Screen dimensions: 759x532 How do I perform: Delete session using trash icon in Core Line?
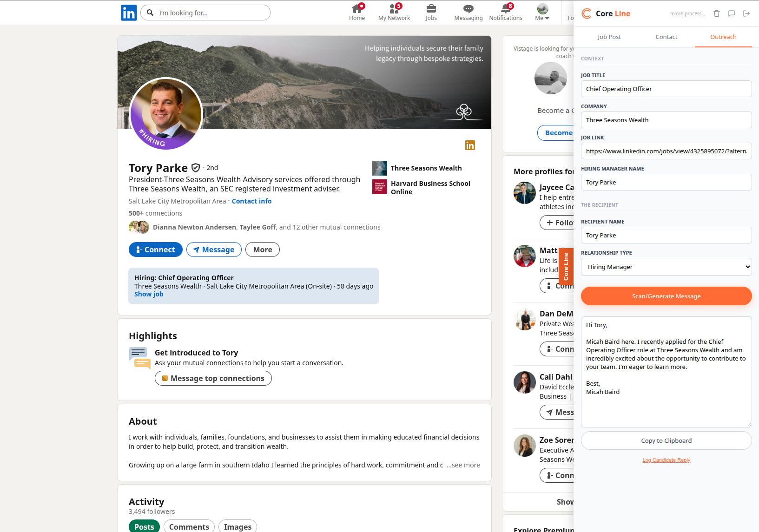pyautogui.click(x=717, y=13)
